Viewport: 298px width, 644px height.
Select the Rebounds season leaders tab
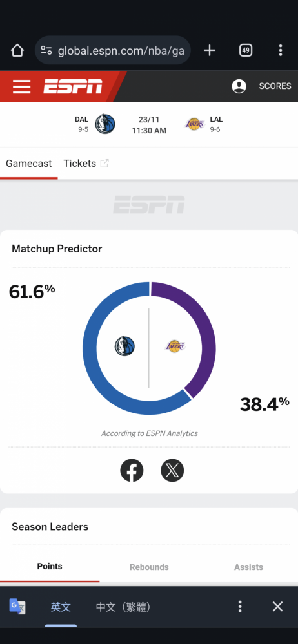click(x=149, y=567)
